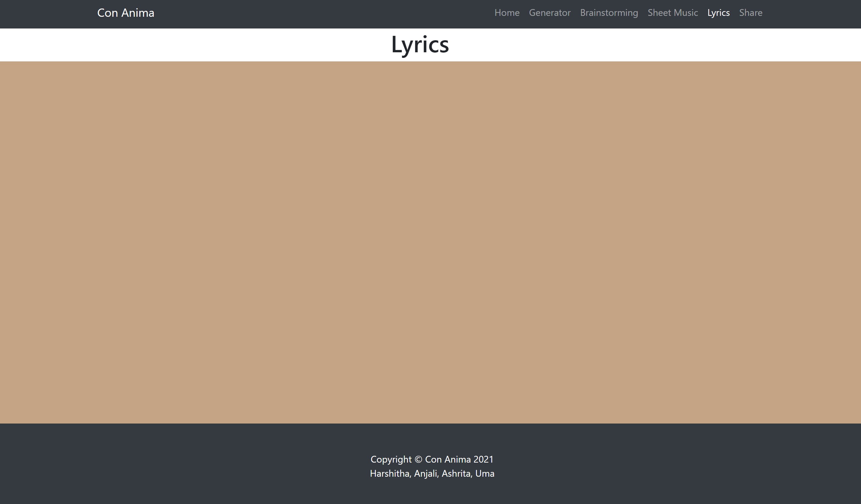Click the Con Anima brand logo text

coord(125,13)
